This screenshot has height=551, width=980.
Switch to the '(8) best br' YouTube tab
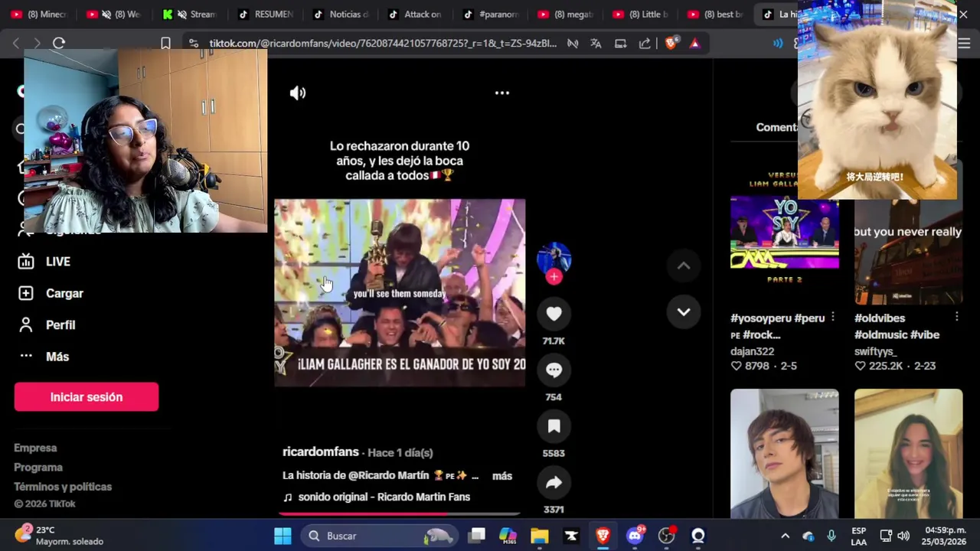click(x=715, y=14)
